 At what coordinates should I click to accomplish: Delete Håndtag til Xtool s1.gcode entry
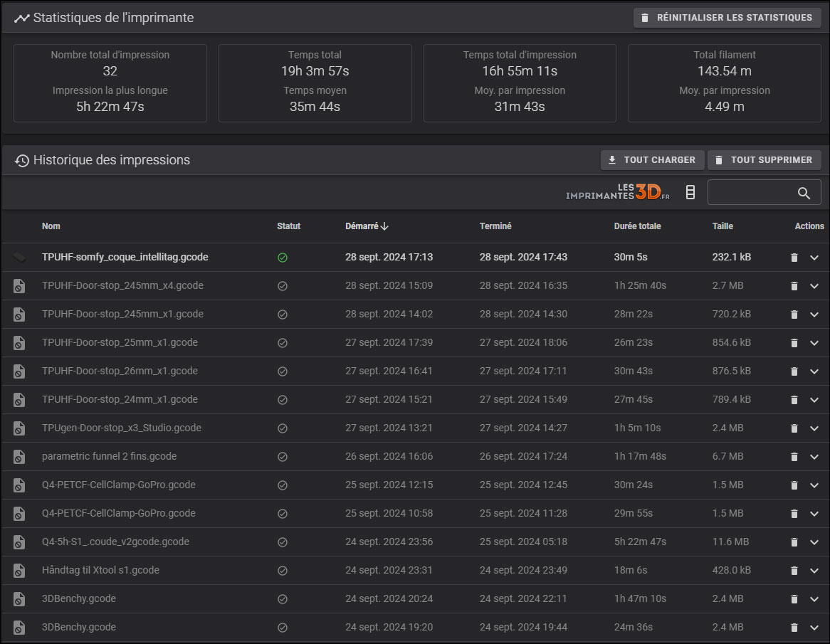(x=794, y=571)
